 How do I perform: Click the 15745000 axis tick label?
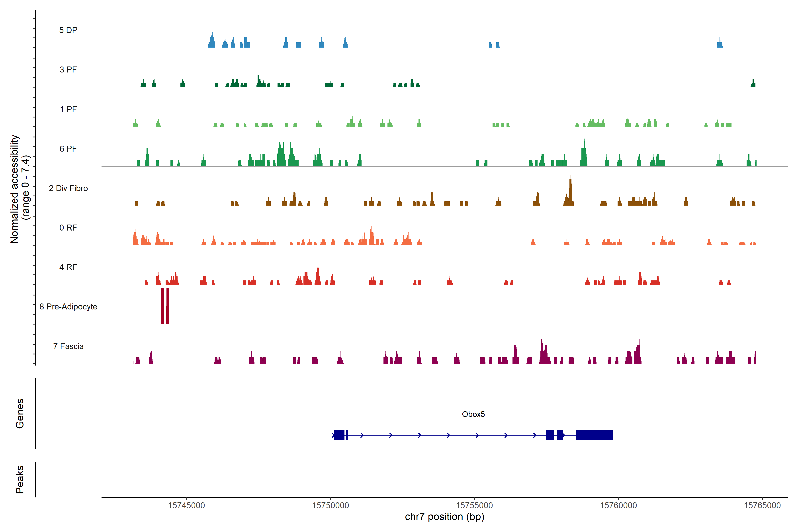186,505
